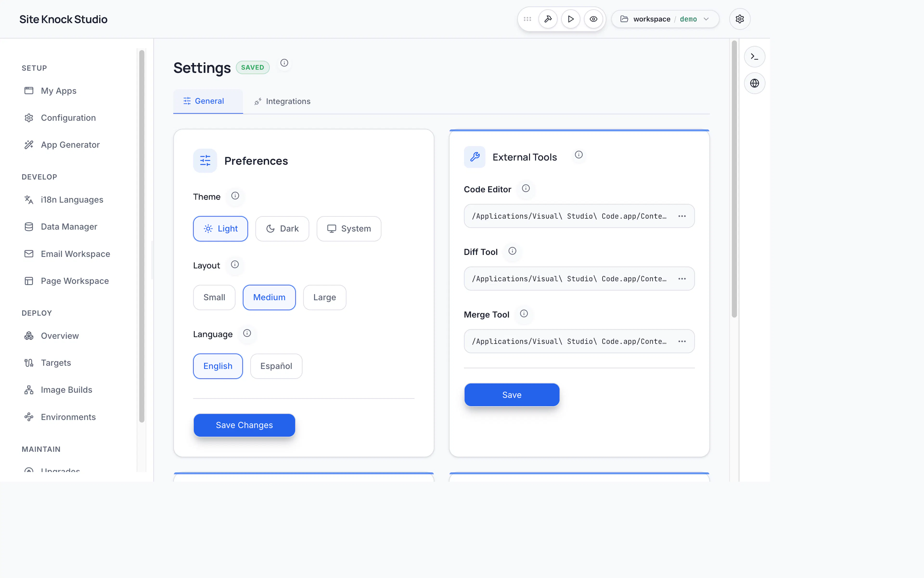
Task: Click Save in External Tools card
Action: pyautogui.click(x=512, y=395)
